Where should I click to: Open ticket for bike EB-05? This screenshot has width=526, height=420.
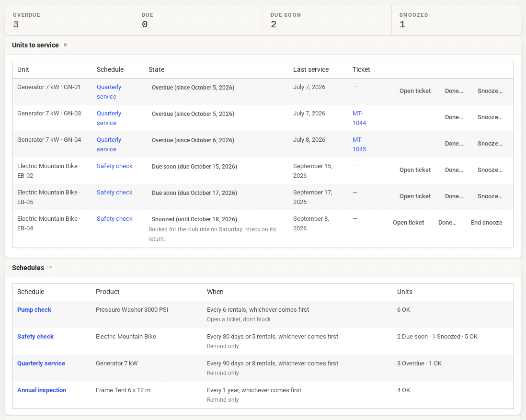(x=415, y=196)
